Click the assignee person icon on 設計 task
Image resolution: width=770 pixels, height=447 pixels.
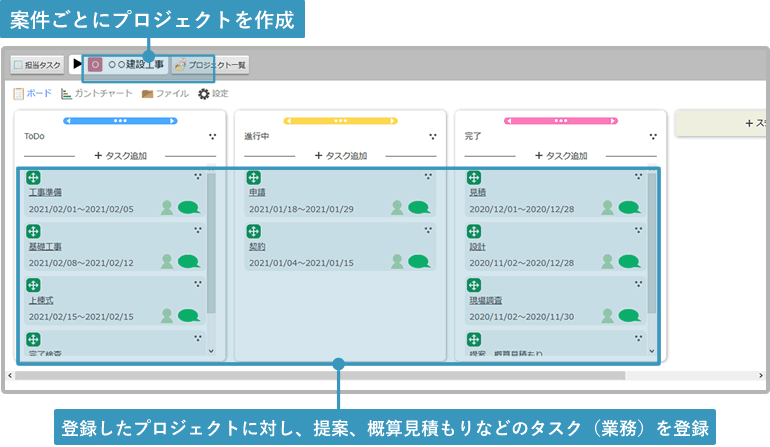tap(608, 262)
